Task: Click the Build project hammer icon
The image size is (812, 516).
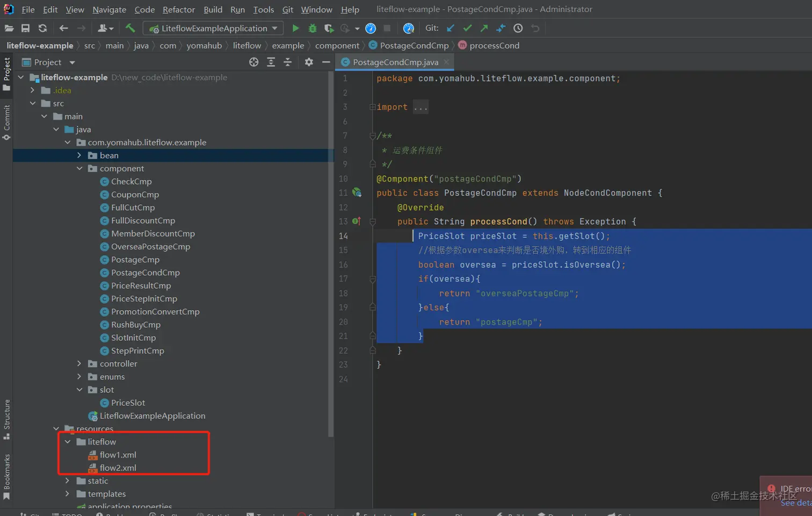Action: tap(130, 28)
